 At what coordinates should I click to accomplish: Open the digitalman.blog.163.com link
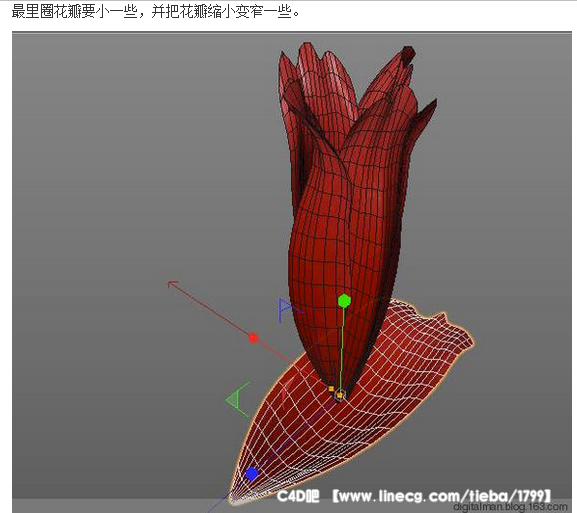click(x=510, y=507)
